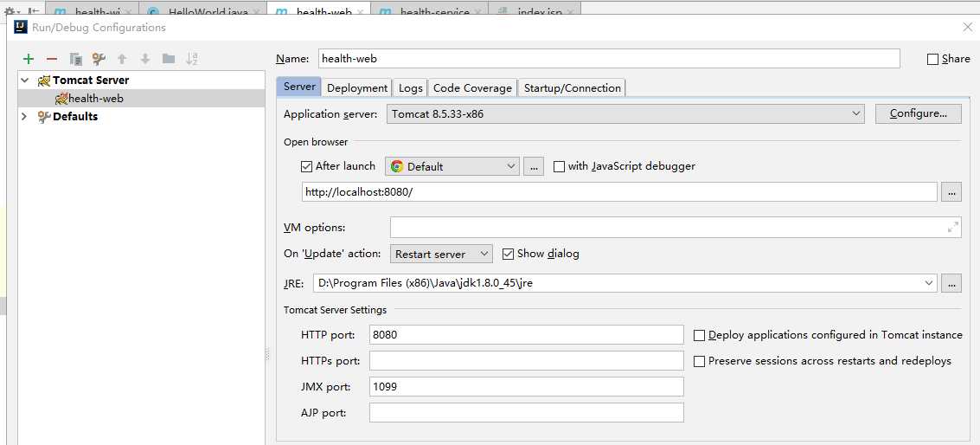
Task: Open On 'Update' action Restart server dropdown
Action: coord(441,255)
